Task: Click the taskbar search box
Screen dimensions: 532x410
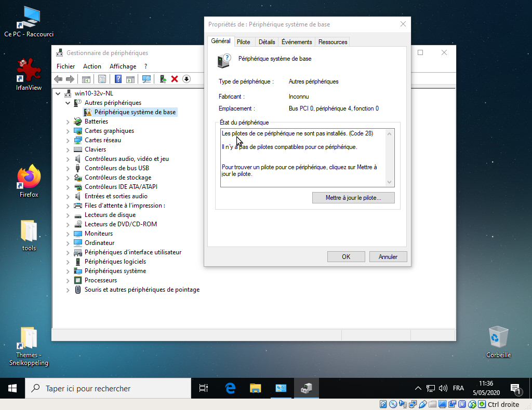Action: [108, 388]
